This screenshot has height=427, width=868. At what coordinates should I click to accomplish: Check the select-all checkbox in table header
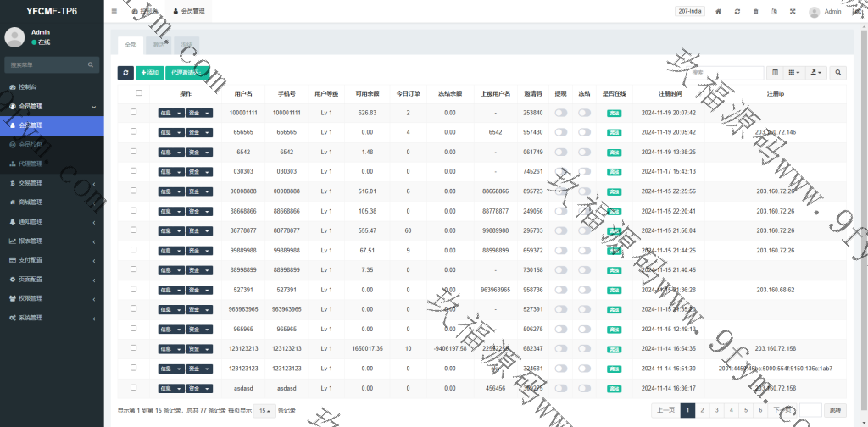coord(139,93)
